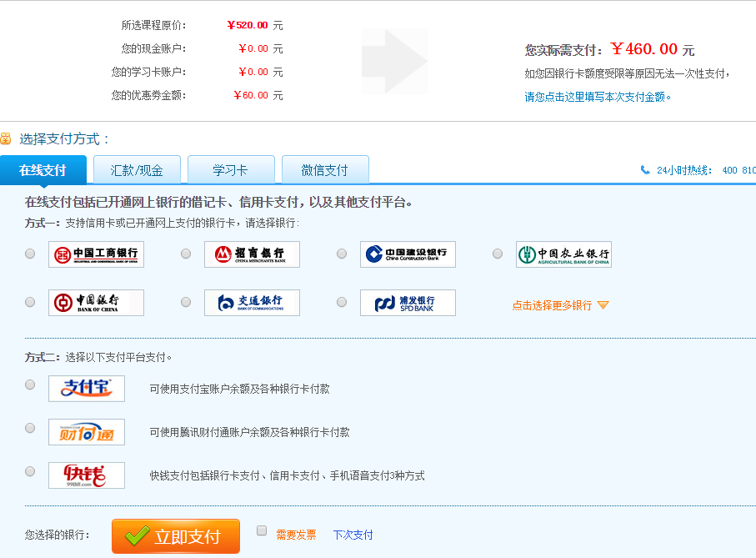Click 请您点击这里填写本次支付金额 link
756x558 pixels.
pyautogui.click(x=598, y=97)
